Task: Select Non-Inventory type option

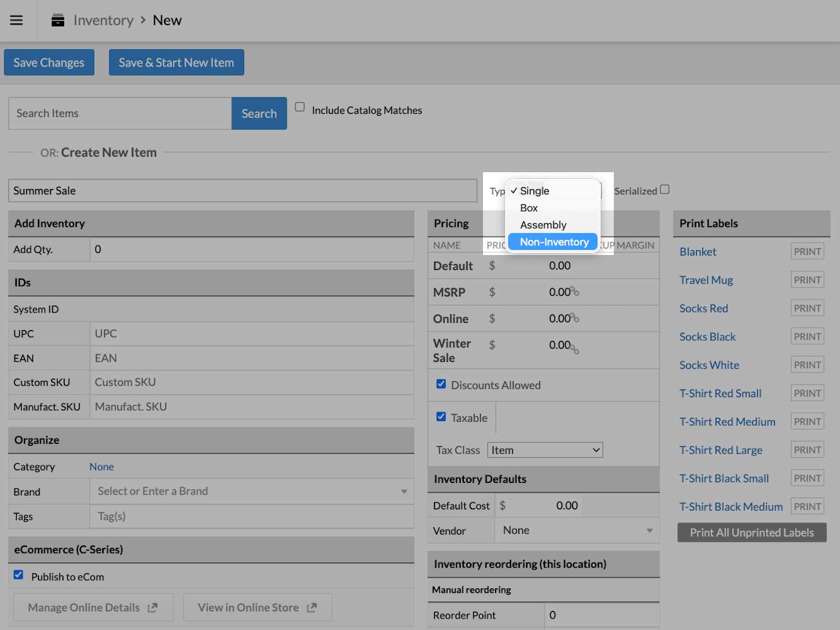Action: pyautogui.click(x=553, y=242)
